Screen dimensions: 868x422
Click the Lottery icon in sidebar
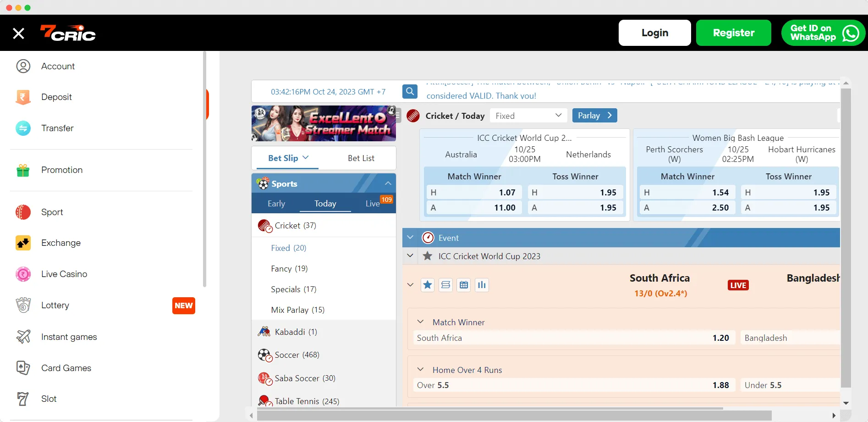23,305
